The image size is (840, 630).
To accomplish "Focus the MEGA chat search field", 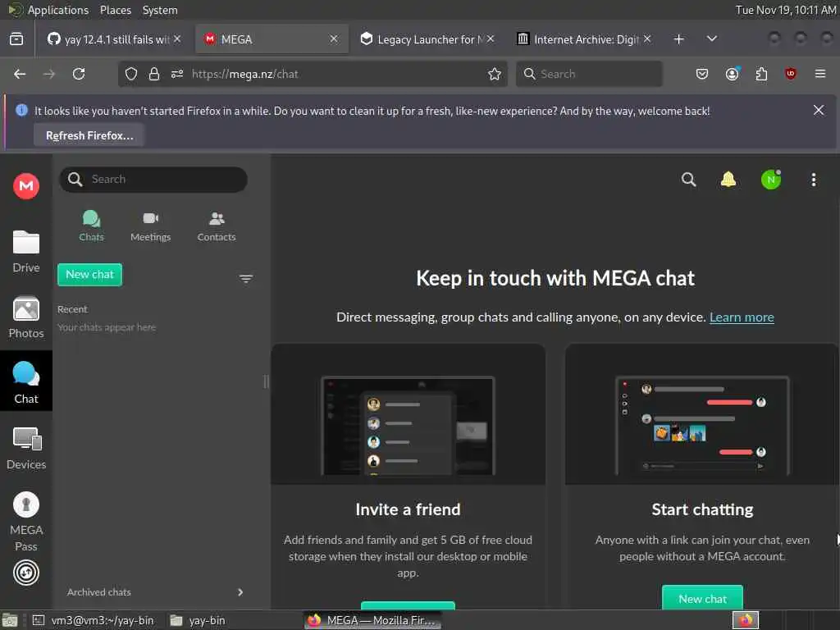I will click(x=153, y=179).
